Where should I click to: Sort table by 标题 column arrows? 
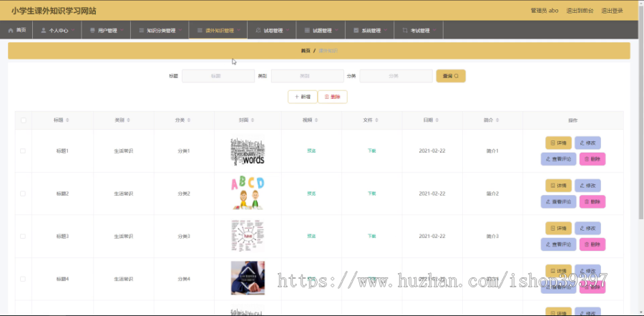click(x=67, y=120)
